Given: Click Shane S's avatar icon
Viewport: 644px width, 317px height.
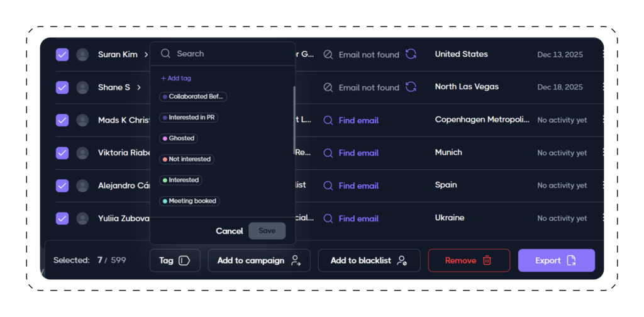Looking at the screenshot, I should [82, 87].
